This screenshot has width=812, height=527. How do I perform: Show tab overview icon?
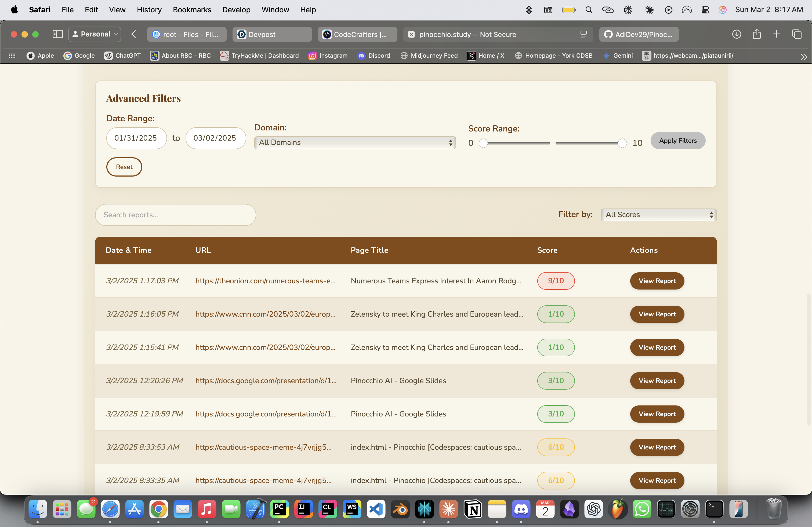797,34
